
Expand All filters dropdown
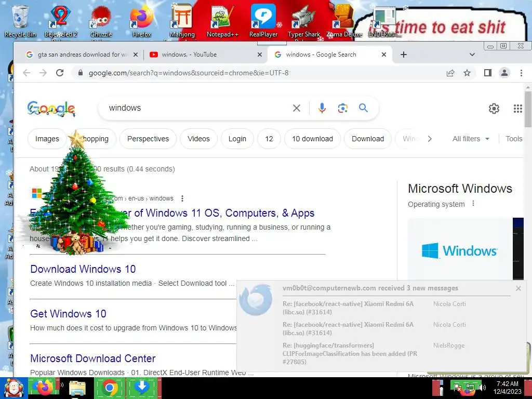pos(471,139)
